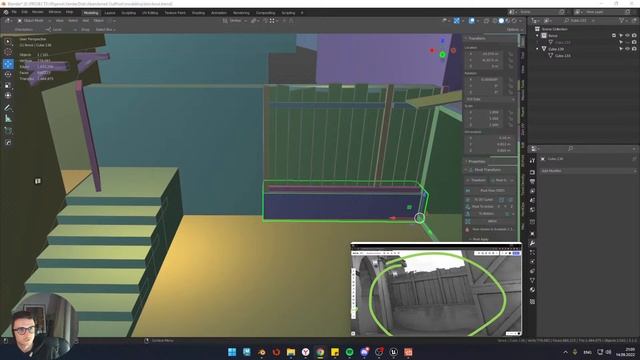Switch to the Sculpting workspace tab
The width and height of the screenshot is (640, 360).
tap(128, 13)
